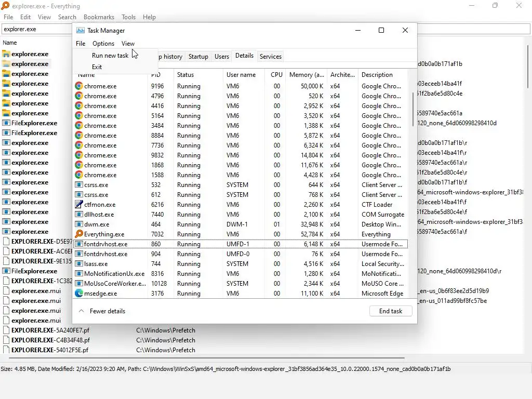Sort by Memory column header
Image resolution: width=532 pixels, height=399 pixels.
tap(307, 75)
